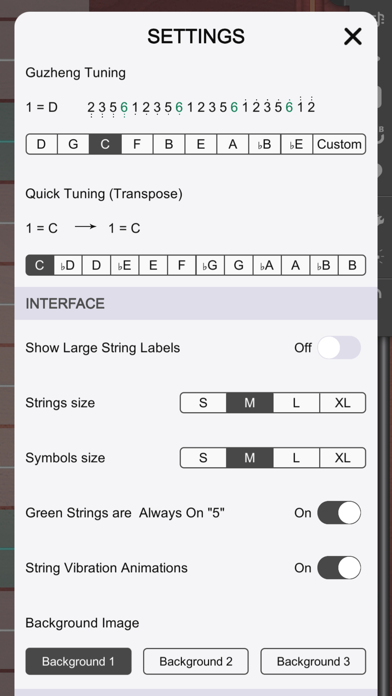Set Symbols size to L

296,458
